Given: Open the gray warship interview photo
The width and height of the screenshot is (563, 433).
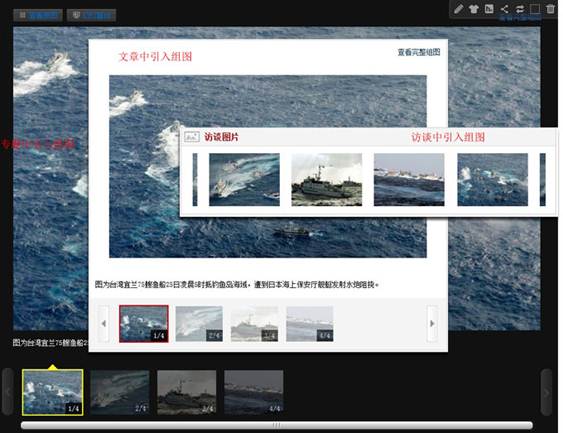Looking at the screenshot, I should tap(327, 180).
